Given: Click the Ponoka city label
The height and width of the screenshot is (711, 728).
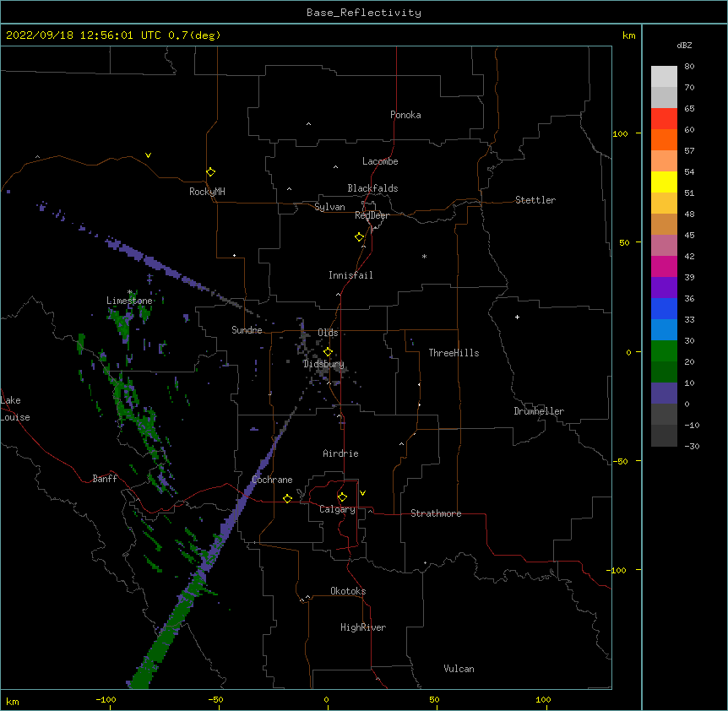Looking at the screenshot, I should point(405,115).
